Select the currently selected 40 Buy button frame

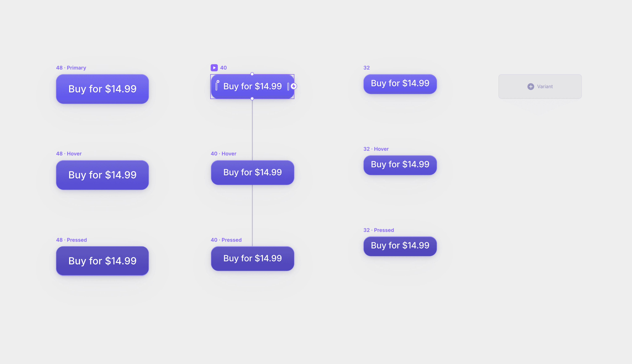[252, 86]
